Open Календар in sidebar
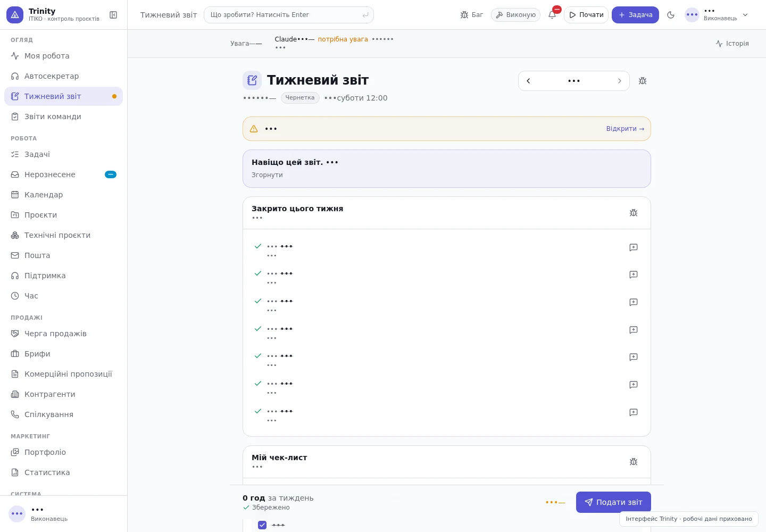Viewport: 766px width, 532px height. [x=63, y=195]
